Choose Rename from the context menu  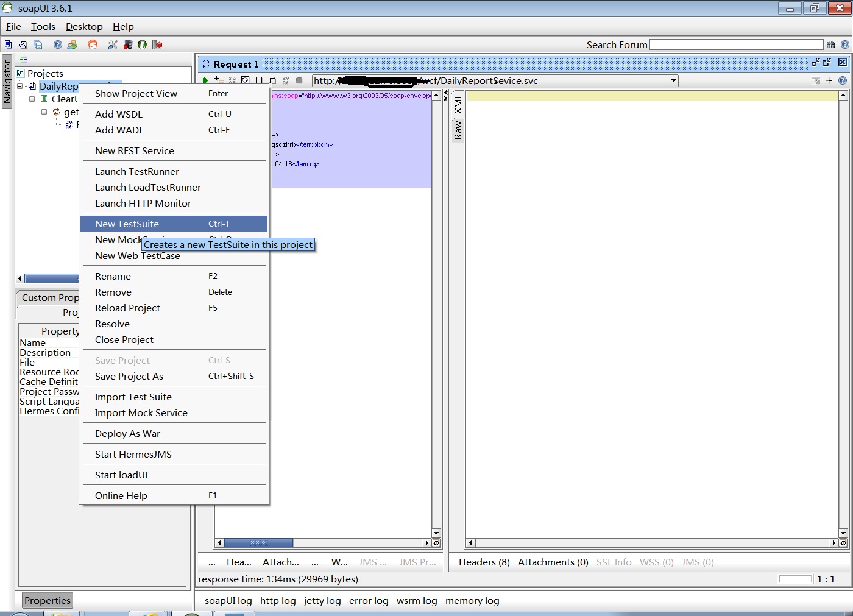pyautogui.click(x=174, y=276)
